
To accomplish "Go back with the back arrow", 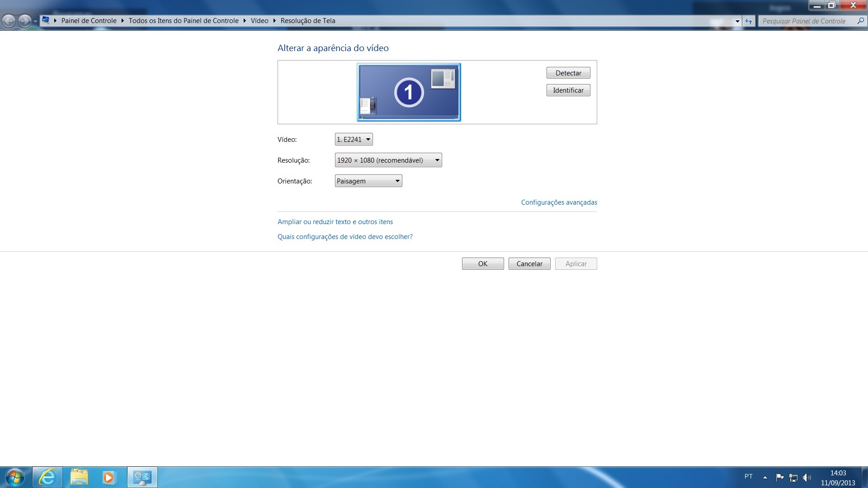I will click(9, 21).
